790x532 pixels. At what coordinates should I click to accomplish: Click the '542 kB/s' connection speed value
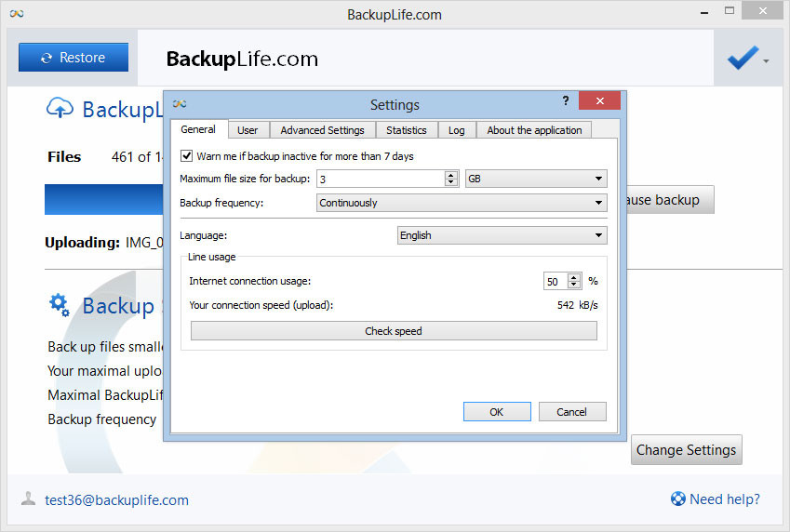(x=578, y=305)
